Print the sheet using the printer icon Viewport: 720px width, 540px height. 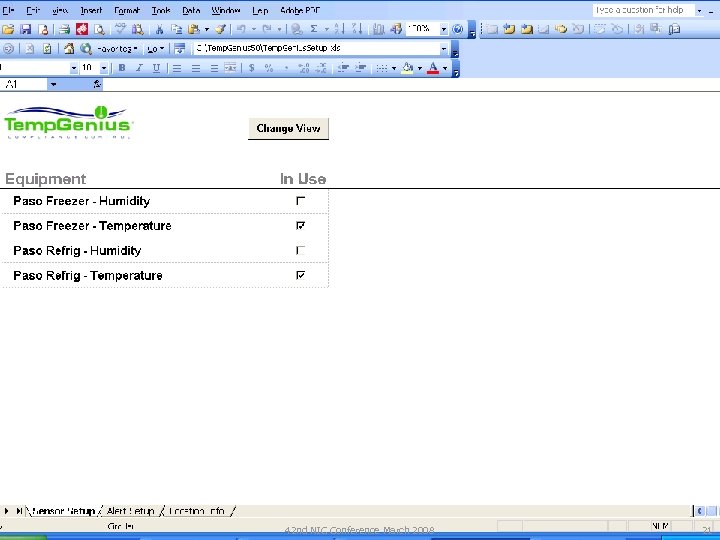click(64, 29)
